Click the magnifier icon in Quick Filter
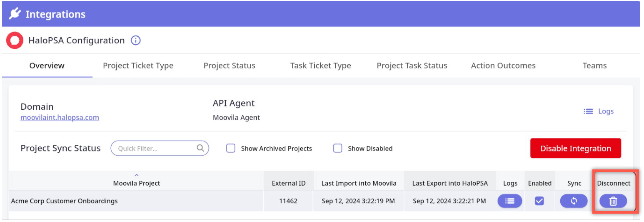644x222 pixels. (x=200, y=148)
